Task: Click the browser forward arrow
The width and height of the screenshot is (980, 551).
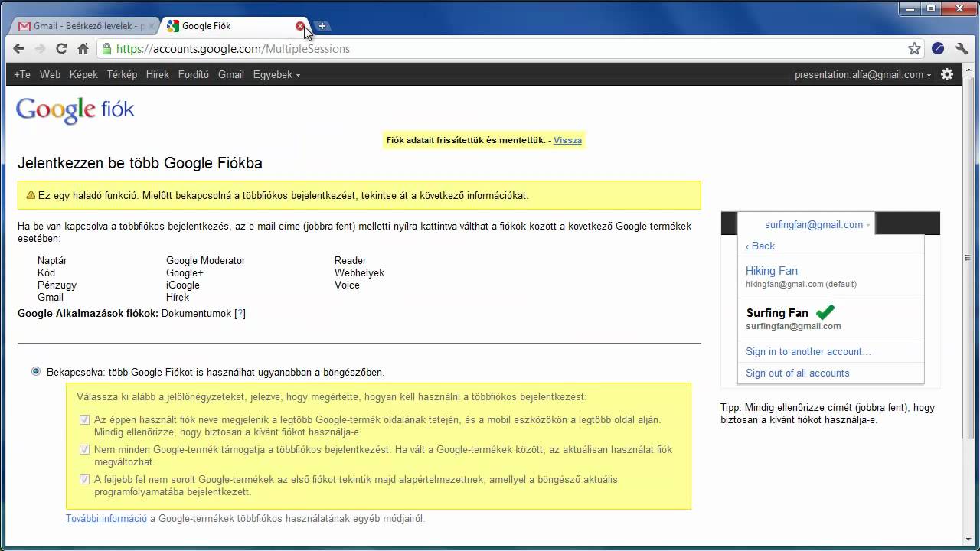Action: click(x=41, y=49)
